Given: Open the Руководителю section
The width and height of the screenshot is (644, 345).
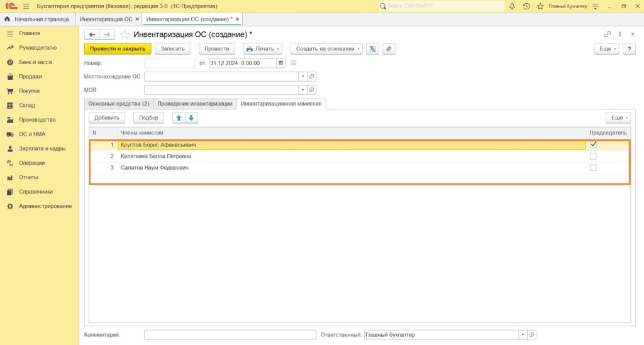Looking at the screenshot, I should [x=38, y=48].
